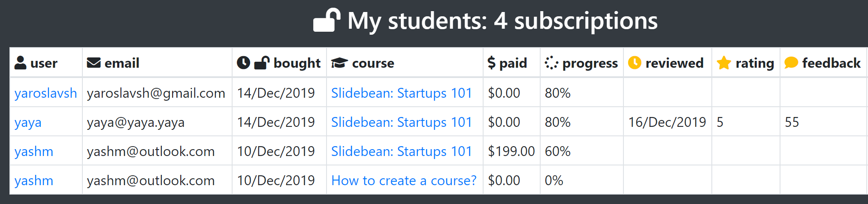Click the graduation cap course icon
This screenshot has height=204, width=868.
[339, 63]
